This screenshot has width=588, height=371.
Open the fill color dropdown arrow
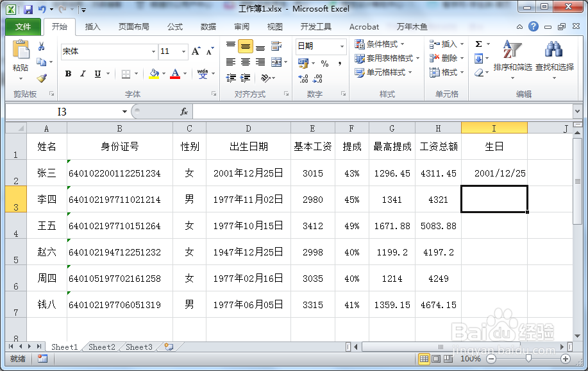pos(164,74)
